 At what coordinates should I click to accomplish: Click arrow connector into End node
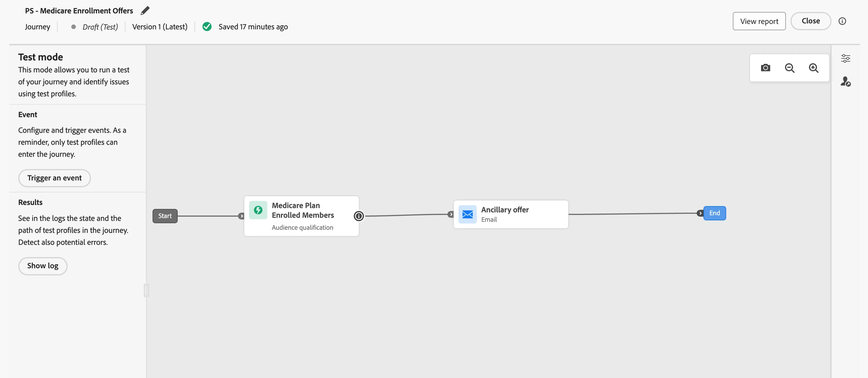click(x=700, y=213)
